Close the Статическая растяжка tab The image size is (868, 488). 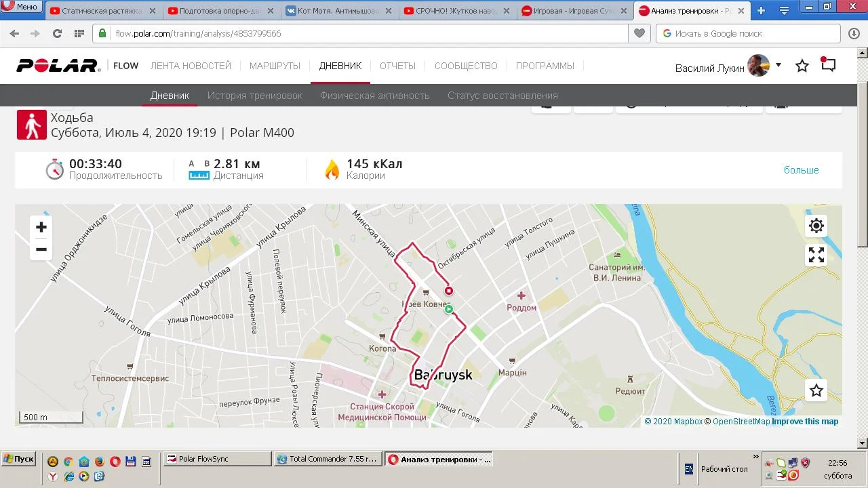152,11
